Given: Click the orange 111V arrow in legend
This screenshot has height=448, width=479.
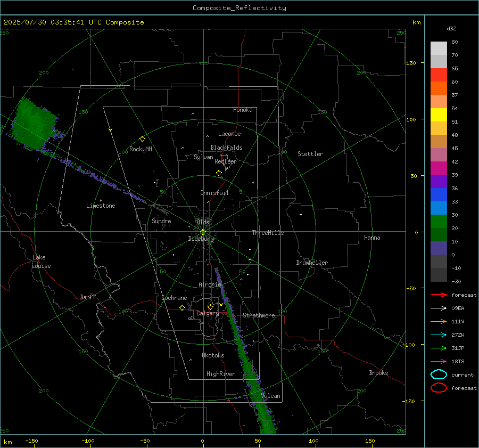Looking at the screenshot, I should point(439,321).
